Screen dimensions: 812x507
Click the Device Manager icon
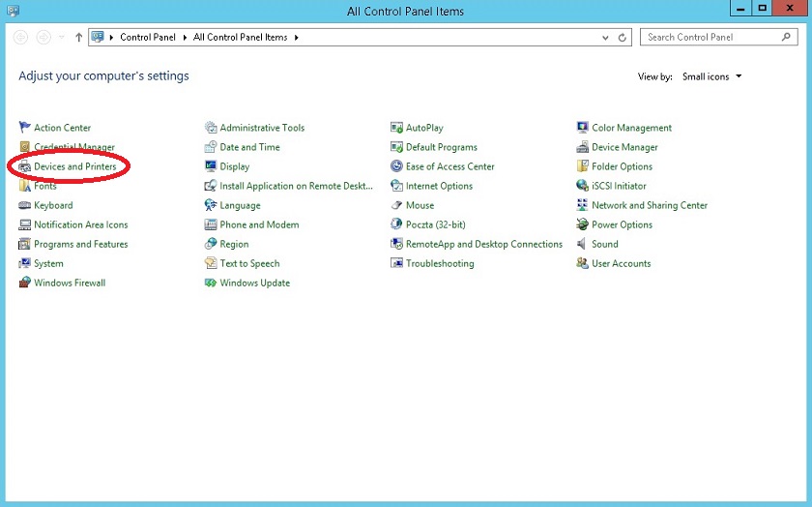click(x=582, y=147)
